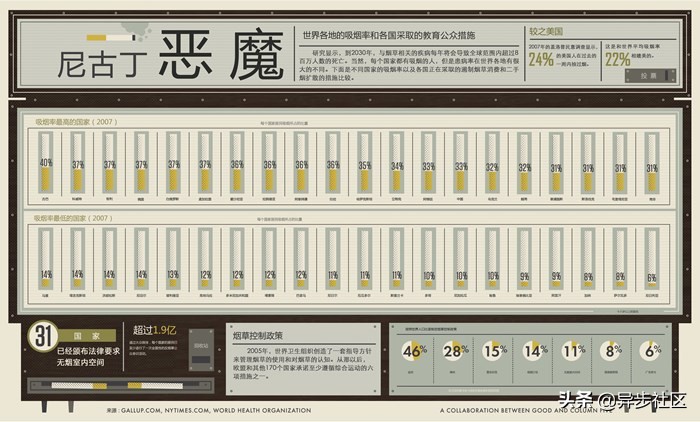
Task: Select the 35% cigarette bar
Action: coord(364,163)
